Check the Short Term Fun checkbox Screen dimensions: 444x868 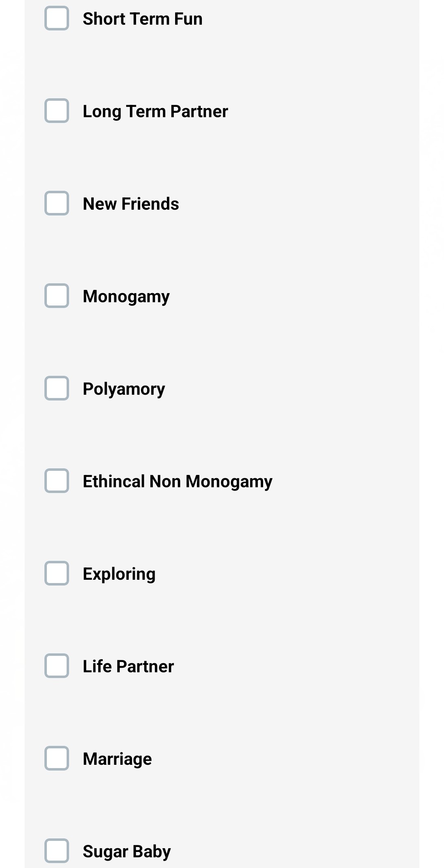[x=57, y=19]
